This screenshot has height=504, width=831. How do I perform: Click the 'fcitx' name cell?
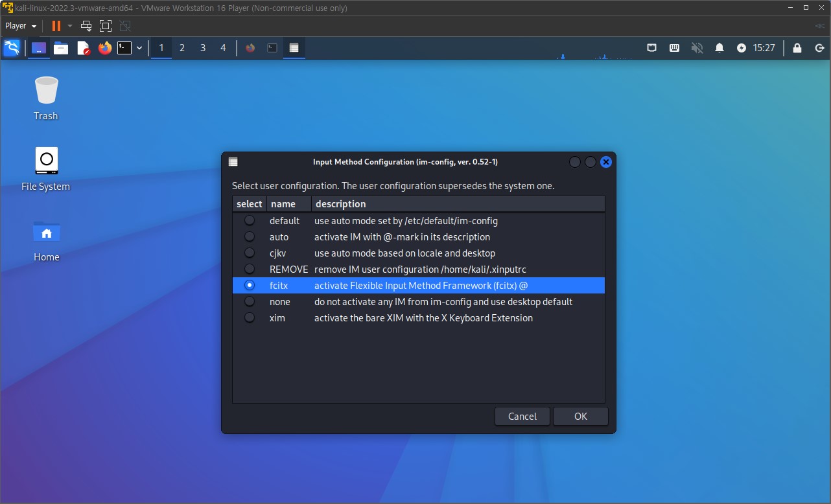point(279,286)
